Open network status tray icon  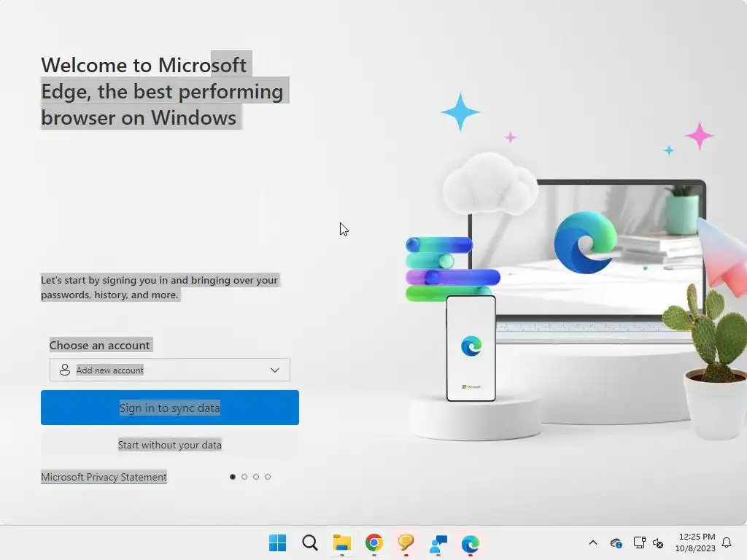(639, 542)
